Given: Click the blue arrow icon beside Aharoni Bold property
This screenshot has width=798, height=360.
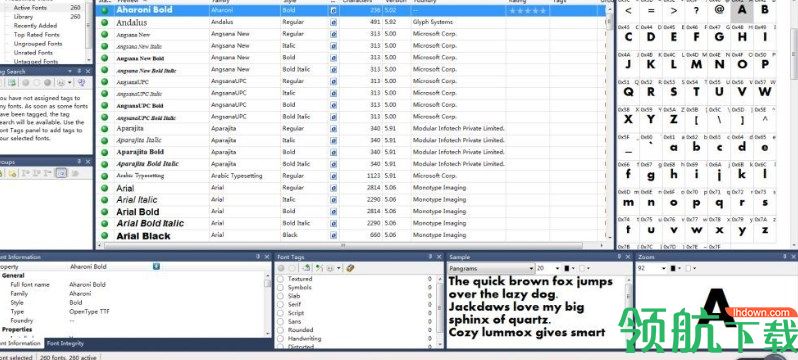Looking at the screenshot, I should (x=156, y=266).
